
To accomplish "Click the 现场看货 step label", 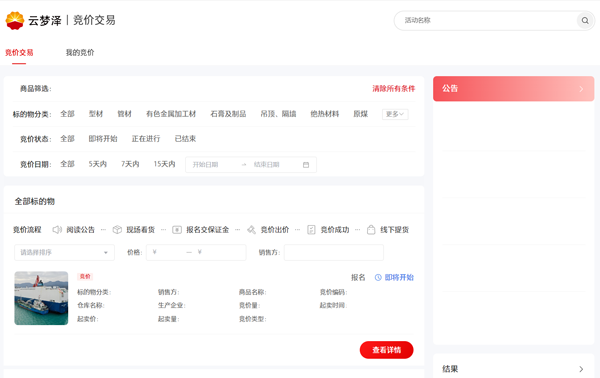I will pos(140,230).
